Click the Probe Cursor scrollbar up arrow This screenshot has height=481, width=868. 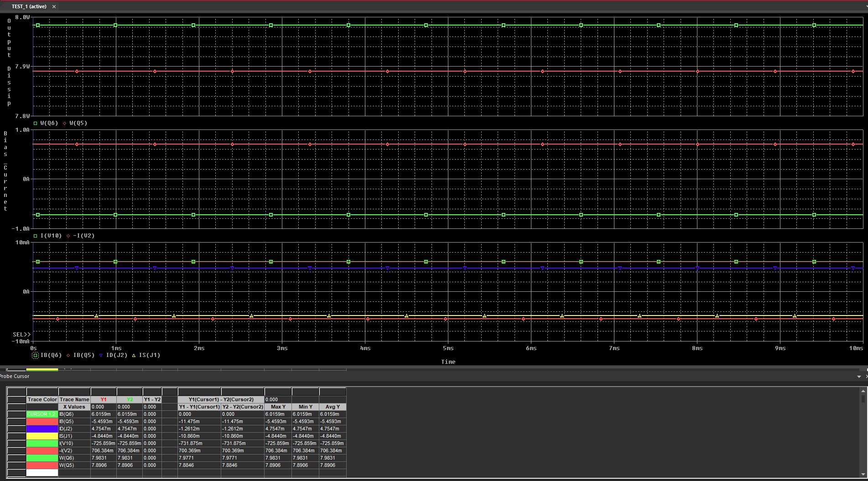863,391
